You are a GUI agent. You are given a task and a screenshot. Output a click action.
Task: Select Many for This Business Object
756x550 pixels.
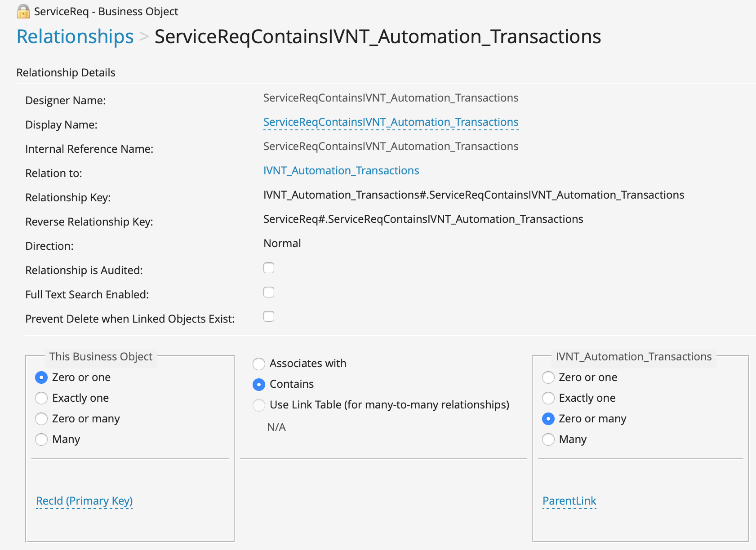click(x=41, y=439)
